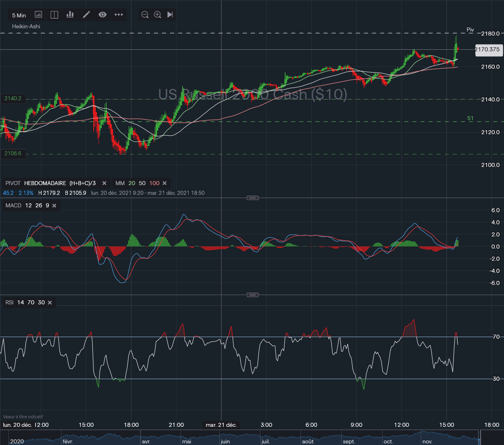Viewport: 504px width, 445px height.
Task: Click the lun. 20 déc. 12:00 axis label
Action: coord(26,425)
